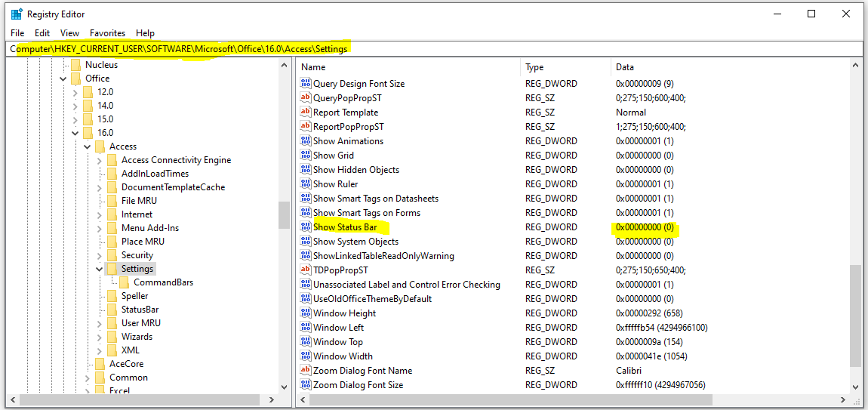Click the DWORD icon beside Window Left
Viewport: 868px width, 410px height.
tap(306, 328)
